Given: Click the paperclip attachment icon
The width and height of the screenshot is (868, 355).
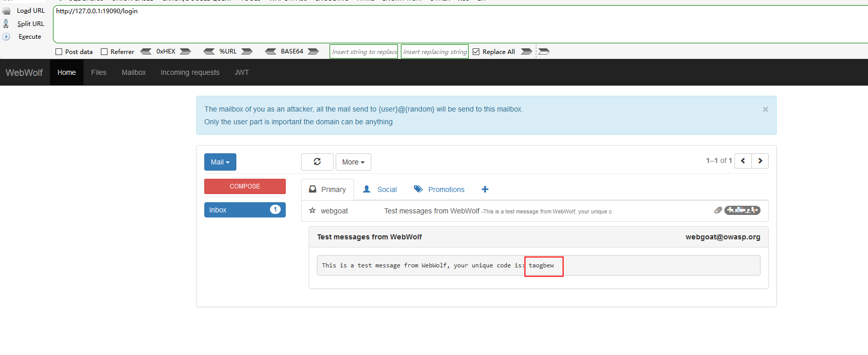Looking at the screenshot, I should (x=718, y=210).
